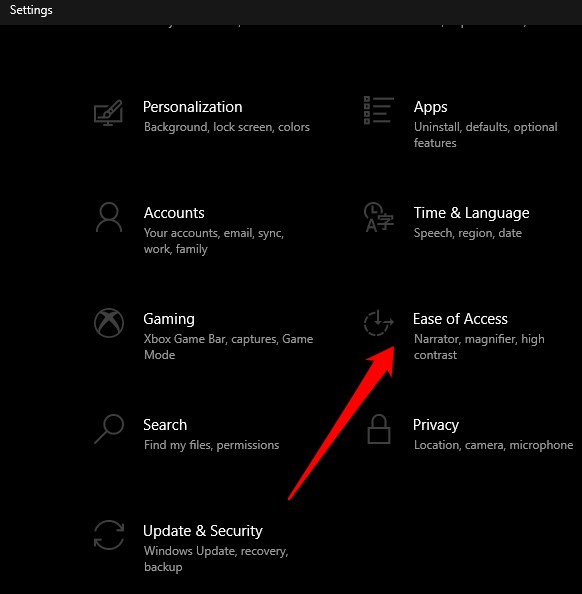Open Ease of Access settings
Viewport: 582px width, 594px height.
[460, 319]
